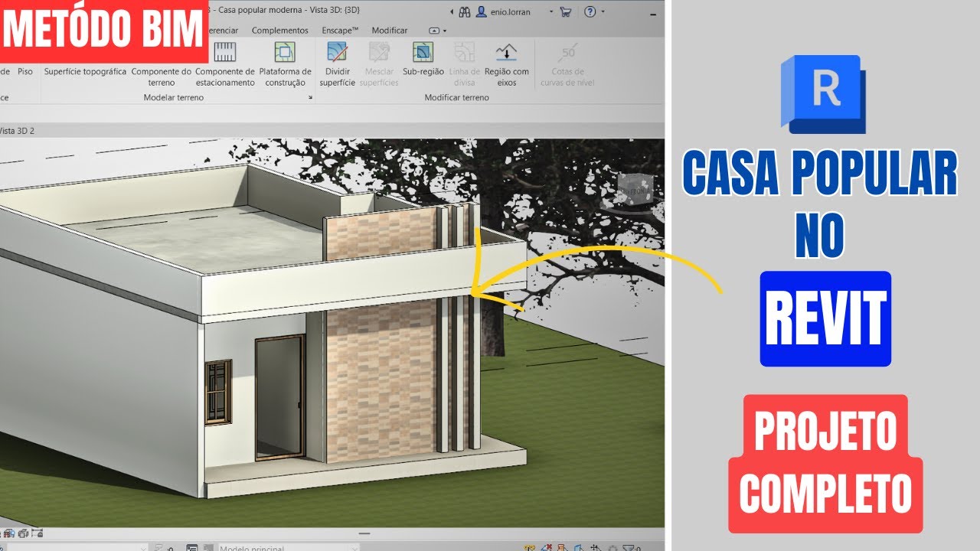980x551 pixels.
Task: Expand the Help menu dropdown arrow
Action: (x=603, y=12)
